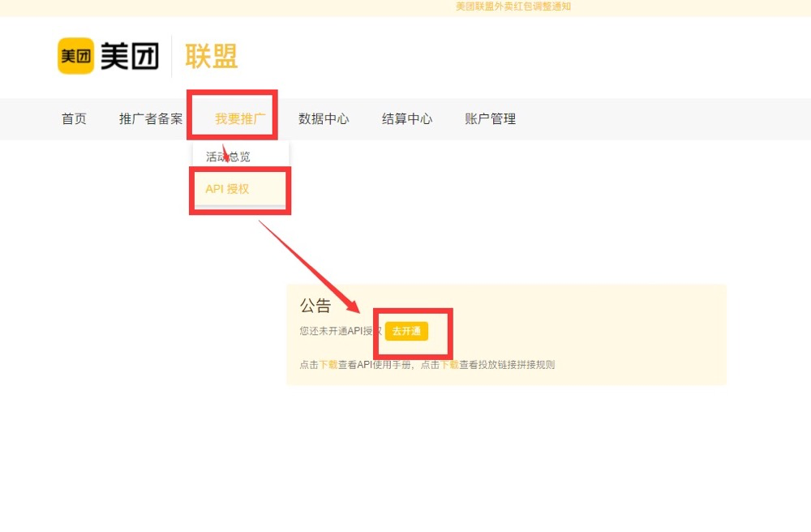Click 下载 link for API使用手册
This screenshot has height=532, width=811.
pos(328,364)
